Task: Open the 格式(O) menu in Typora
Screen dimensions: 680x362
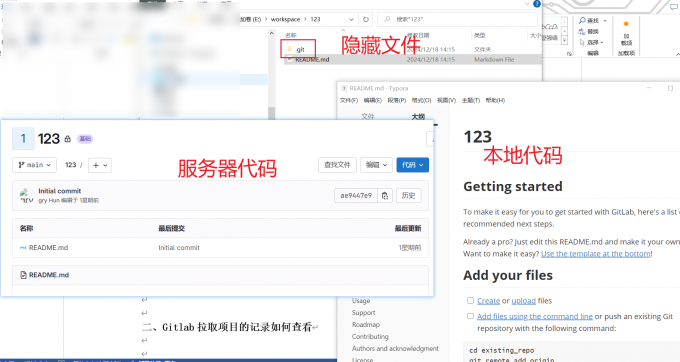Action: pyautogui.click(x=422, y=101)
